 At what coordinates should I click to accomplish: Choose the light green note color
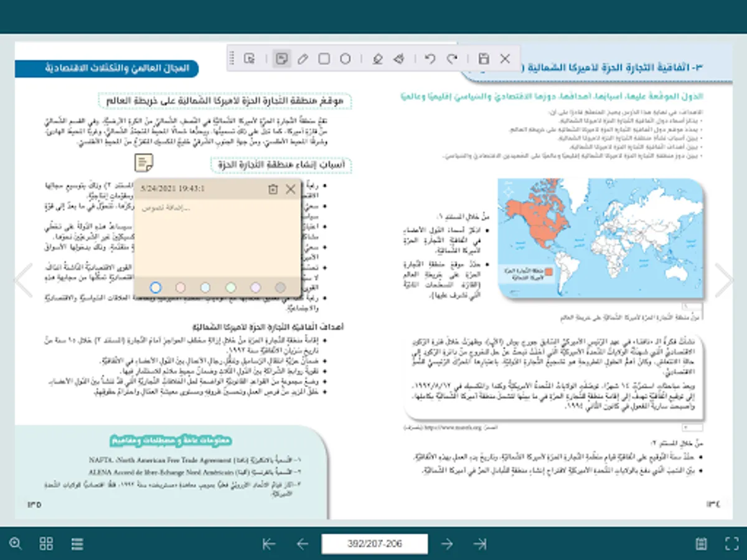click(230, 287)
